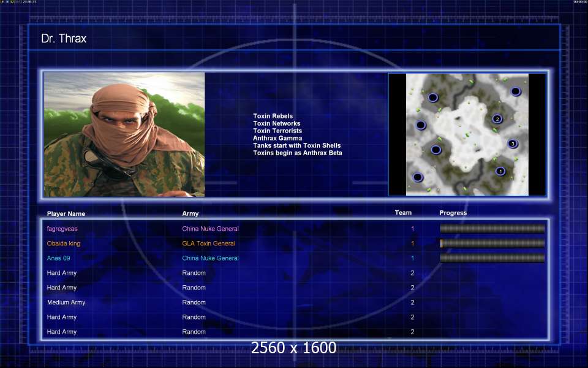Click Anas 09's China Nuke General army

(210, 258)
